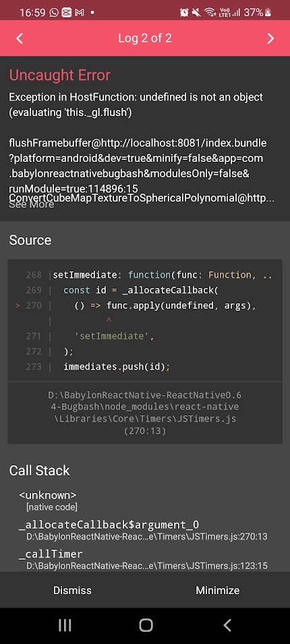Tap the Log 2 of 2 header title

tap(144, 38)
